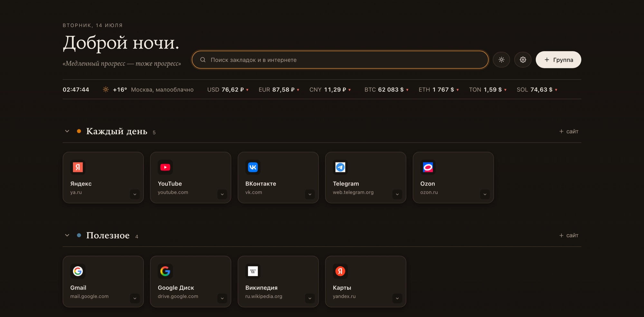Click the Каждый день group heading
The width and height of the screenshot is (644, 317).
(117, 131)
